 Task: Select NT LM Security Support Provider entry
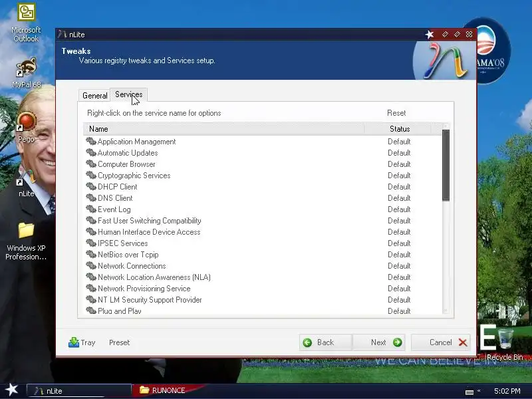150,300
